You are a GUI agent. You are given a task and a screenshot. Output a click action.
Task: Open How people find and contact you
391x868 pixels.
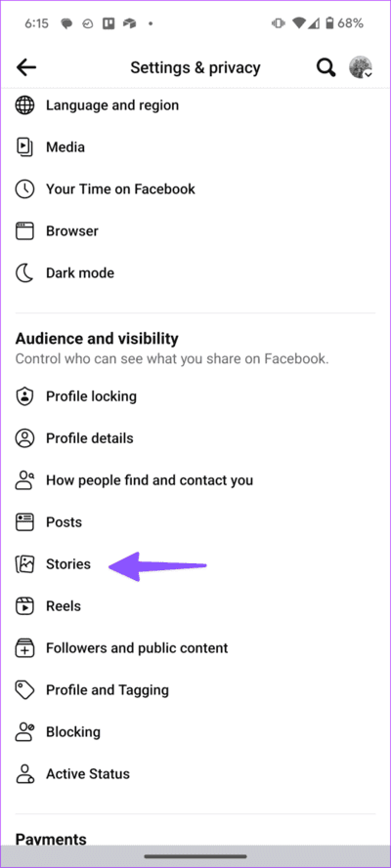pyautogui.click(x=195, y=480)
